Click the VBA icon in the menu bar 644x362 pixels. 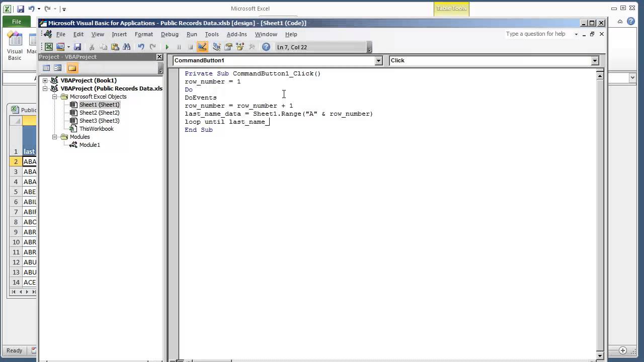point(48,34)
